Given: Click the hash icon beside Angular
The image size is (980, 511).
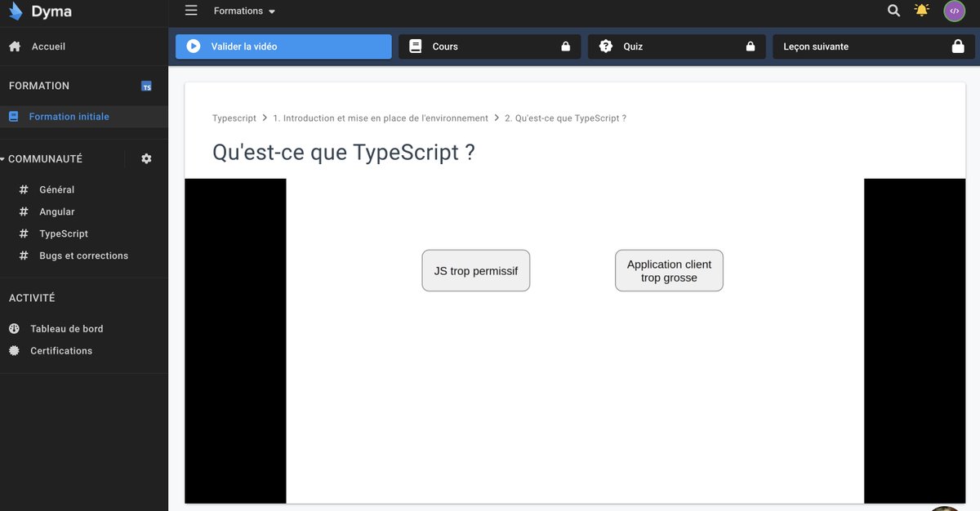Looking at the screenshot, I should [x=24, y=211].
